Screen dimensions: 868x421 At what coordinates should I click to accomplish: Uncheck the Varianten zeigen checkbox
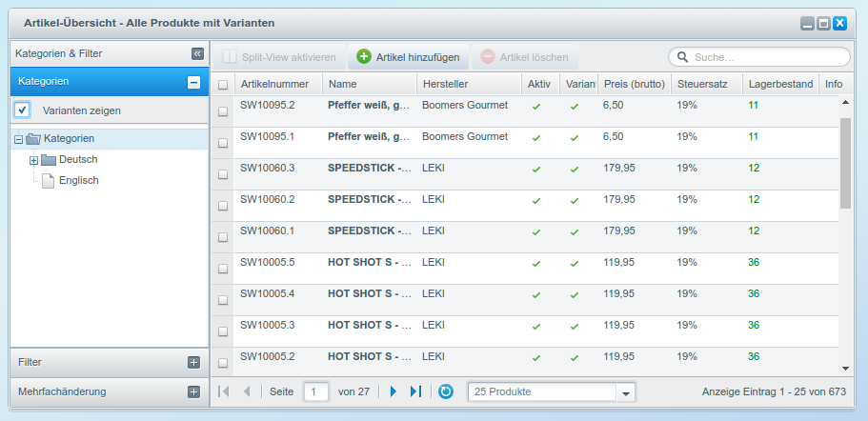click(23, 110)
